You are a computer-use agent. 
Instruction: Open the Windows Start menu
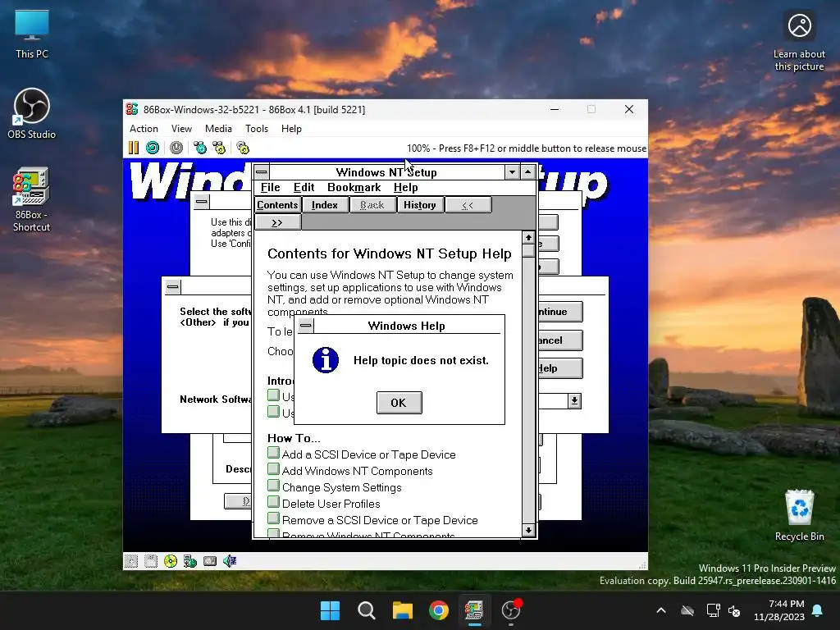[330, 610]
